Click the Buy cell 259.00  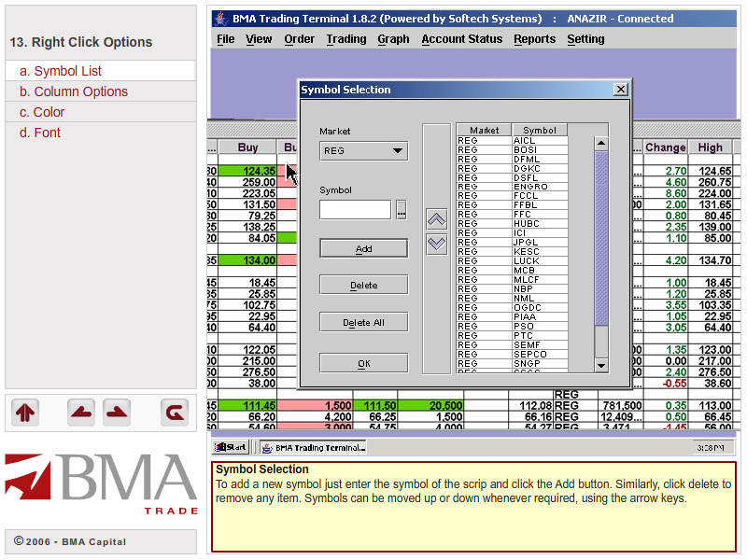tap(247, 182)
